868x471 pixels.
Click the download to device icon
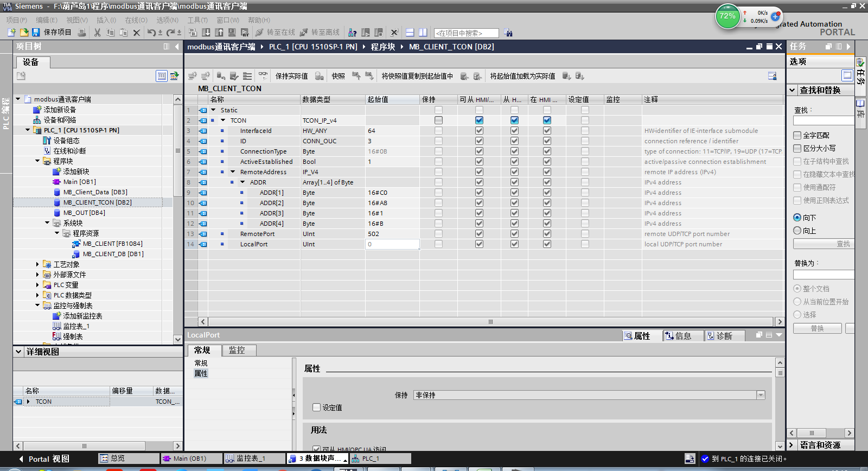coord(206,33)
